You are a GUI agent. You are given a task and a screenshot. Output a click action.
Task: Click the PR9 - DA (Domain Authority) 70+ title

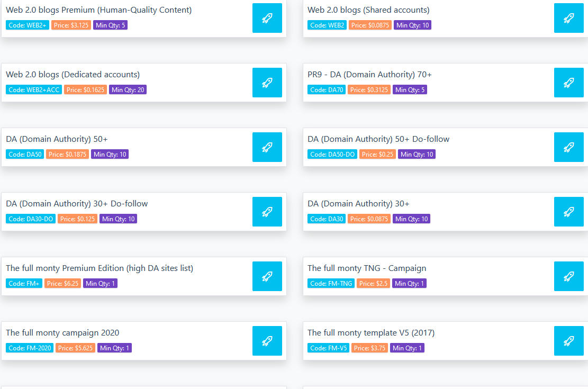coord(369,74)
